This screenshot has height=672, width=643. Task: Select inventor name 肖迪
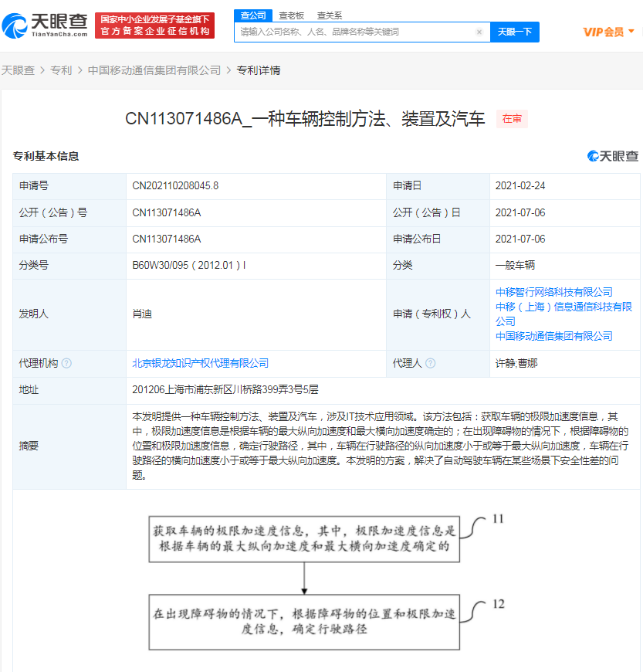(x=142, y=314)
